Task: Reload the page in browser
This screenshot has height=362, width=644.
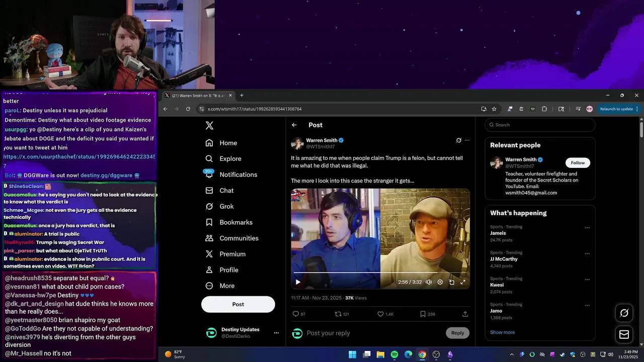Action: pyautogui.click(x=188, y=109)
